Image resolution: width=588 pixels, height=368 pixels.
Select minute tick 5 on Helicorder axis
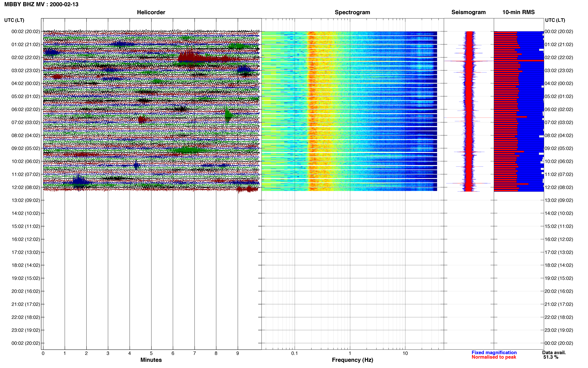(x=151, y=353)
